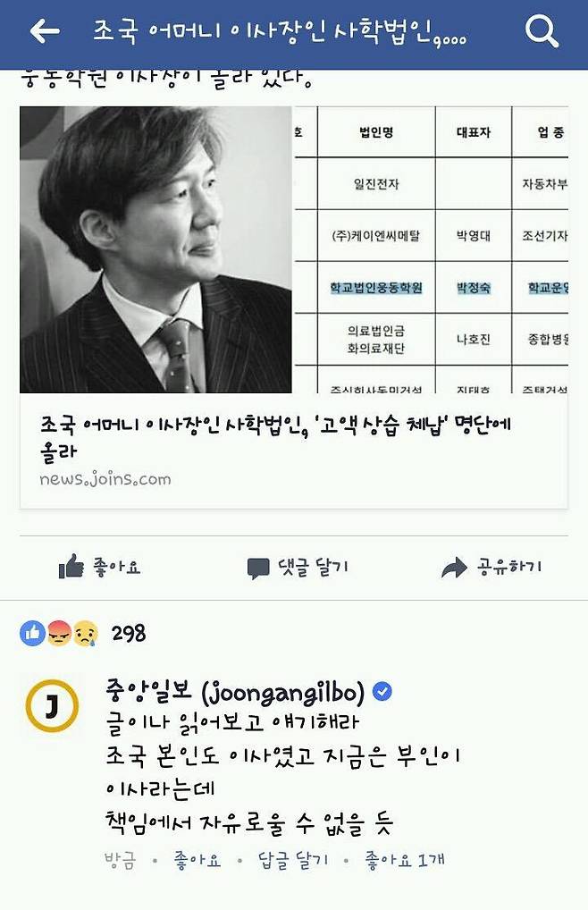Click 공유하기 to share post

click(509, 567)
